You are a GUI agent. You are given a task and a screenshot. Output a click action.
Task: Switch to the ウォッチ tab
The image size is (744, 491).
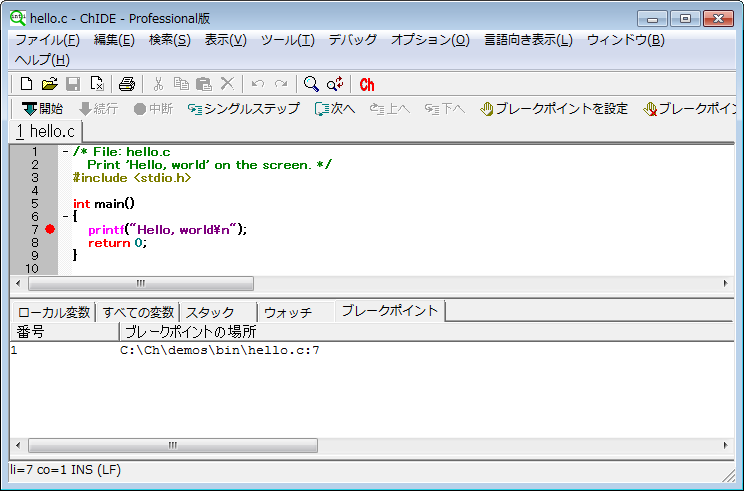point(297,312)
